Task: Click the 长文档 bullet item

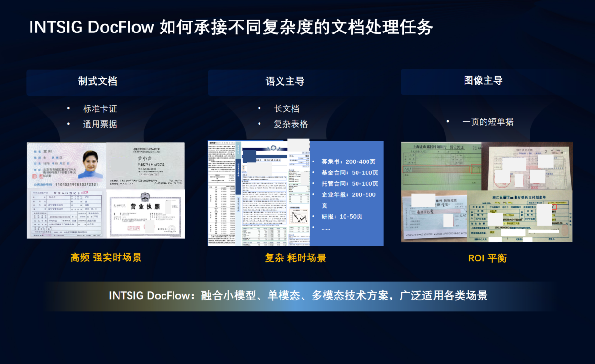Action: [286, 109]
